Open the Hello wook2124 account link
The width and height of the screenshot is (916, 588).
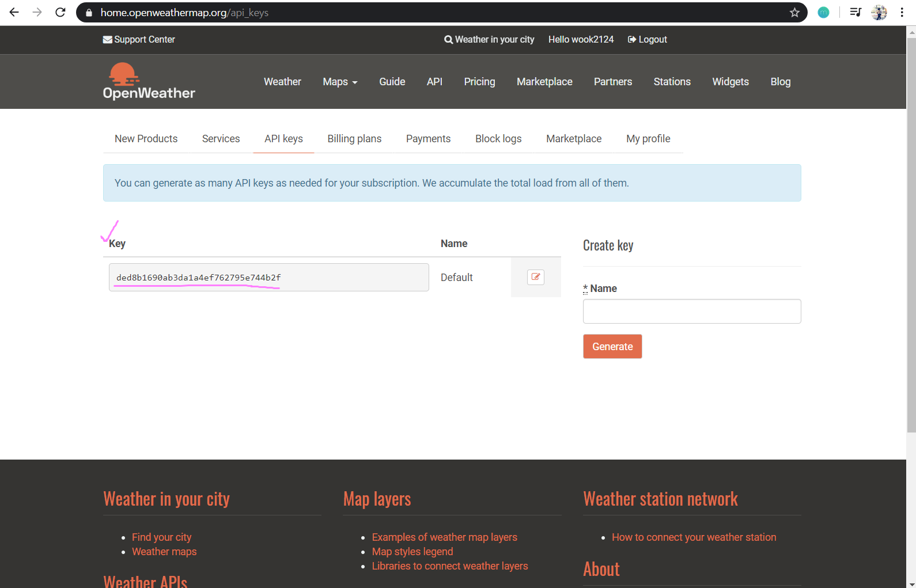pos(581,39)
